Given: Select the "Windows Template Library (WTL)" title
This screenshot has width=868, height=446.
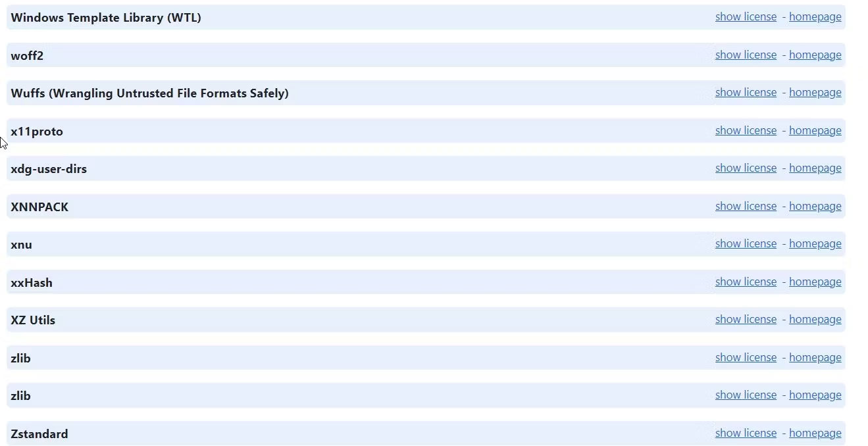Looking at the screenshot, I should coord(106,18).
